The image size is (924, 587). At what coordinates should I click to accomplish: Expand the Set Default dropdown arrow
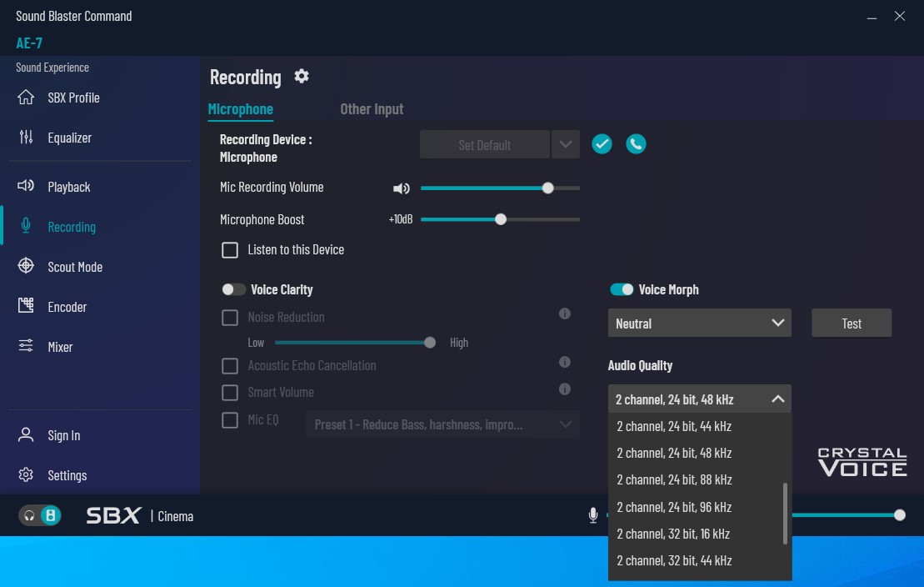(565, 144)
